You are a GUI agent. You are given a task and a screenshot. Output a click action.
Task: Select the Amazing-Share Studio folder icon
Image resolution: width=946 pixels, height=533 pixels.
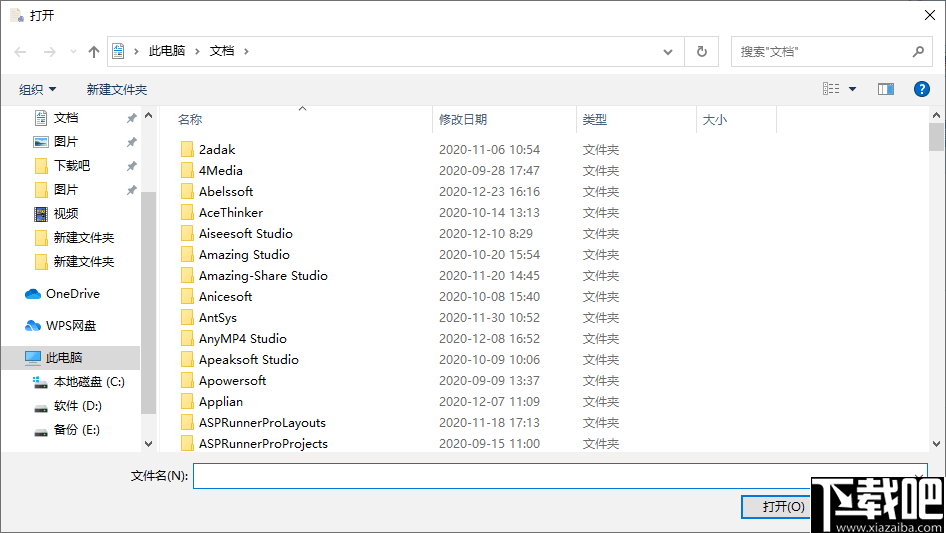(x=187, y=275)
